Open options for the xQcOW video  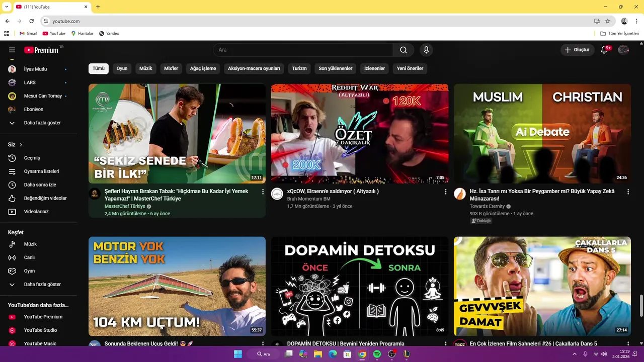click(445, 192)
